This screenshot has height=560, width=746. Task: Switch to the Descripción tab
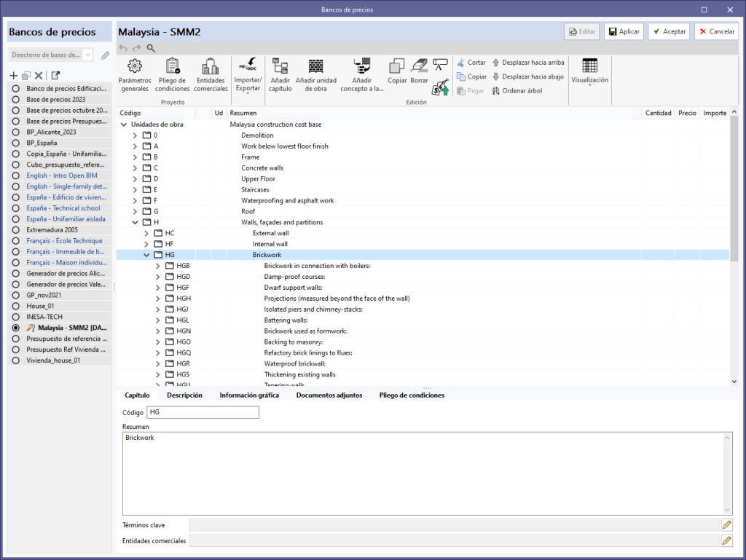pyautogui.click(x=184, y=395)
